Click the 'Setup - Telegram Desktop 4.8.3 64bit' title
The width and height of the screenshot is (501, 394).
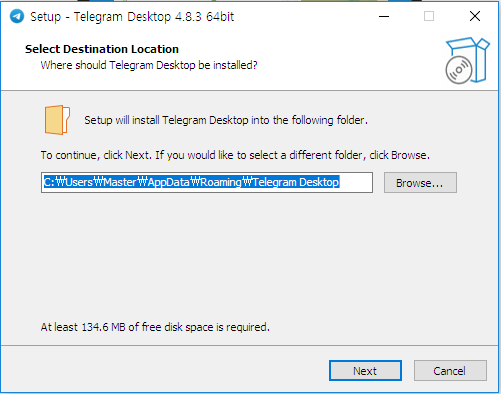pyautogui.click(x=132, y=16)
